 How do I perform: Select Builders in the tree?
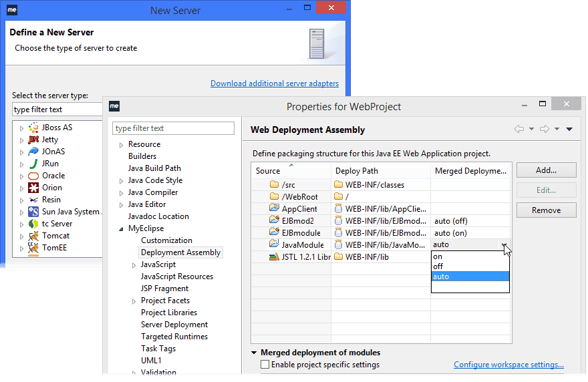pyautogui.click(x=142, y=156)
